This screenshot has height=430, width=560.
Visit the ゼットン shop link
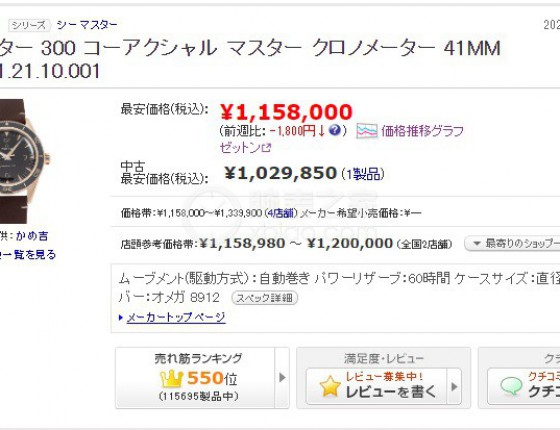[x=240, y=147]
